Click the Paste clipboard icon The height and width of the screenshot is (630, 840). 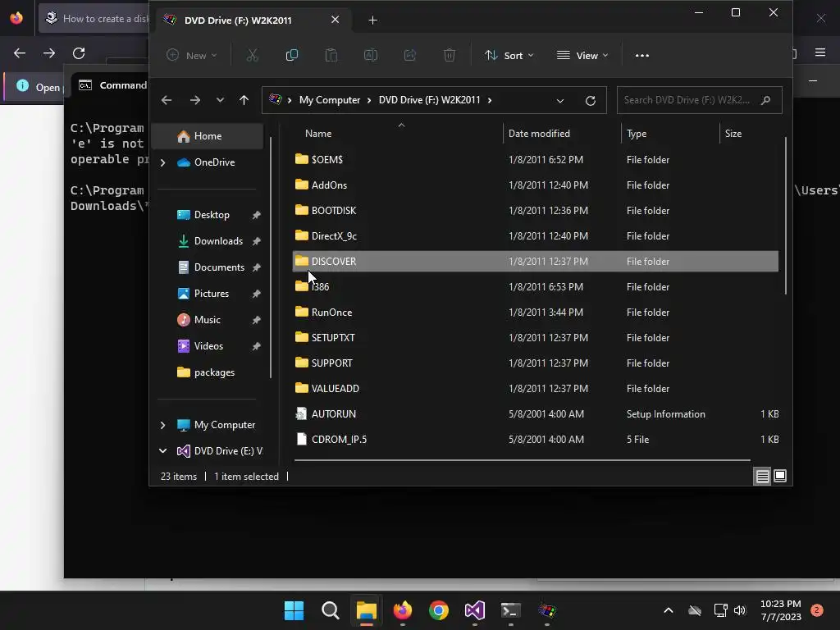point(331,55)
